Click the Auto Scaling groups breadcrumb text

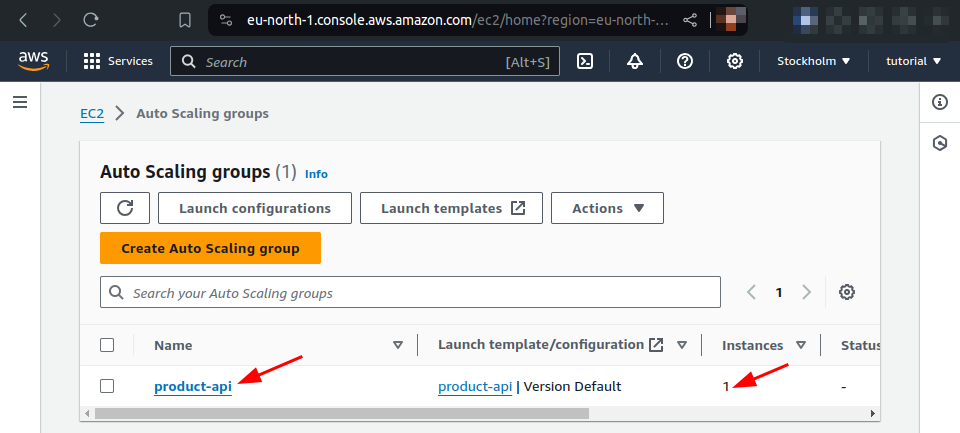(202, 113)
